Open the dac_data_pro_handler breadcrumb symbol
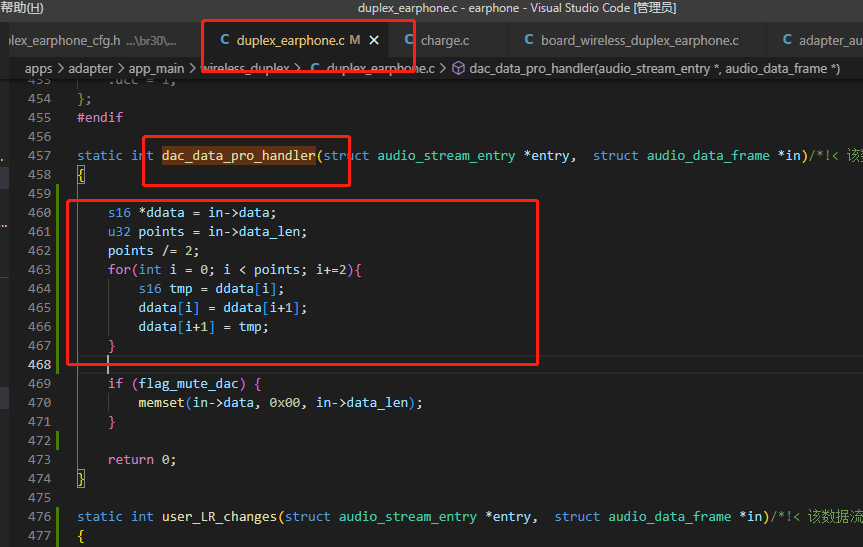This screenshot has width=863, height=547. (x=654, y=68)
